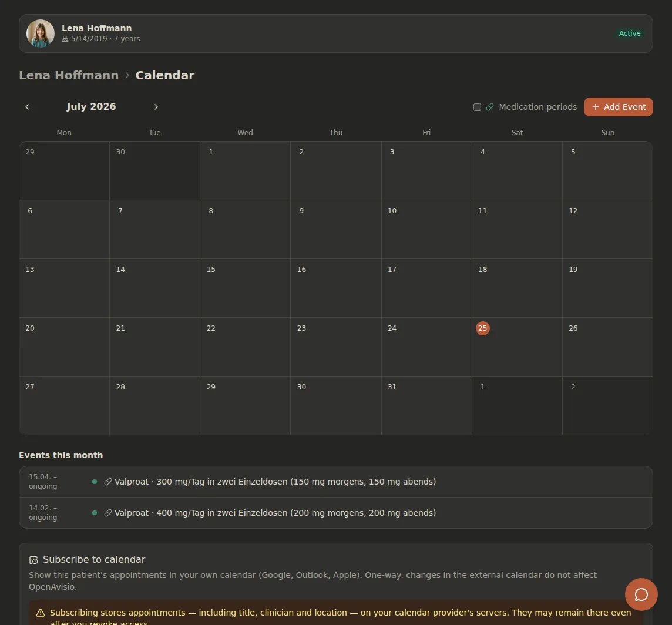This screenshot has height=625, width=672.
Task: Click the pill icon beside Medication periods
Action: tap(490, 107)
